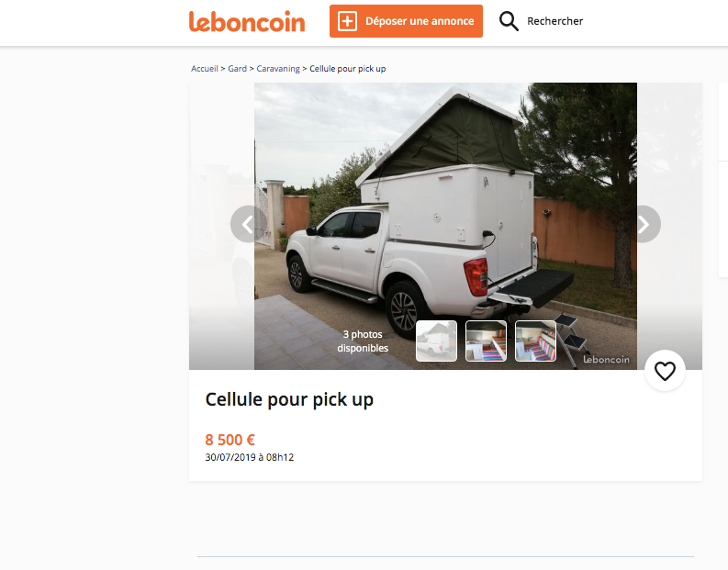The width and height of the screenshot is (728, 570).
Task: Click the leboncoin logo
Action: point(246,21)
